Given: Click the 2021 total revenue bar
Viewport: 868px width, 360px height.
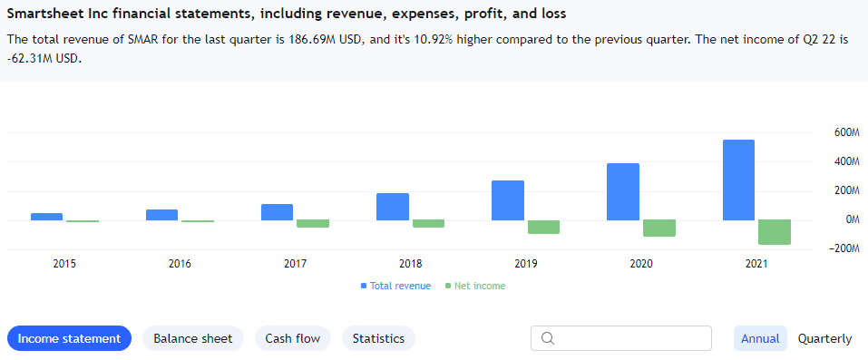Looking at the screenshot, I should [x=738, y=180].
